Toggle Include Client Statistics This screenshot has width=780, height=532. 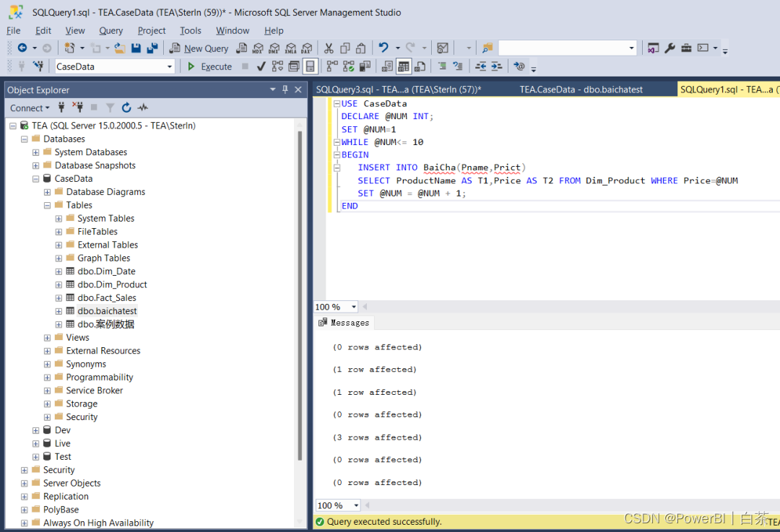point(365,66)
